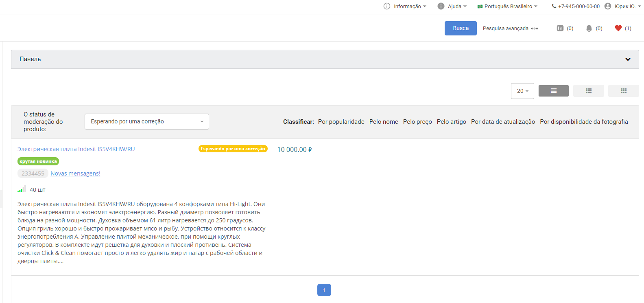Open Pesquisa avançada link
Viewport: 644px width, 303px height.
(x=506, y=28)
